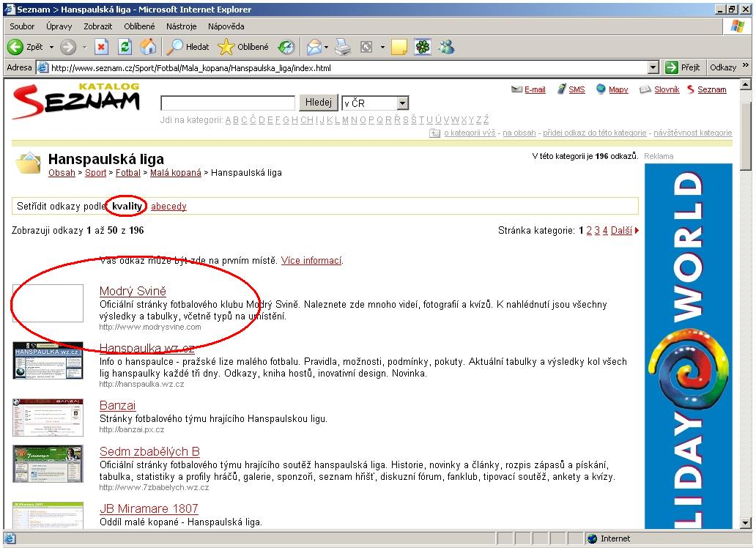Click 'návštěvnost kategorie' link
Viewport: 756px width, 548px height.
[x=693, y=133]
